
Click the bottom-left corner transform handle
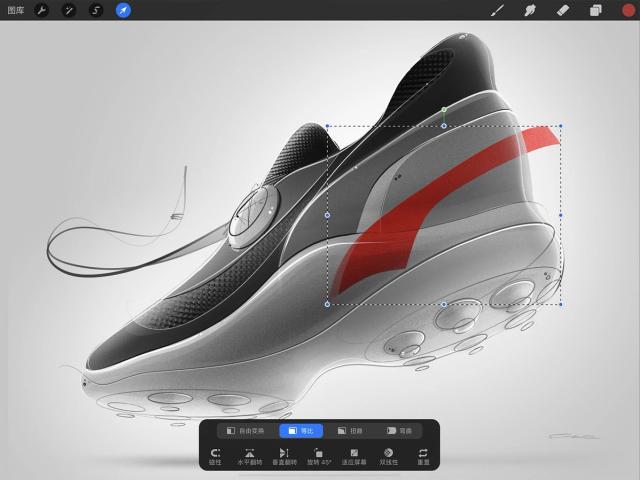[x=327, y=304]
